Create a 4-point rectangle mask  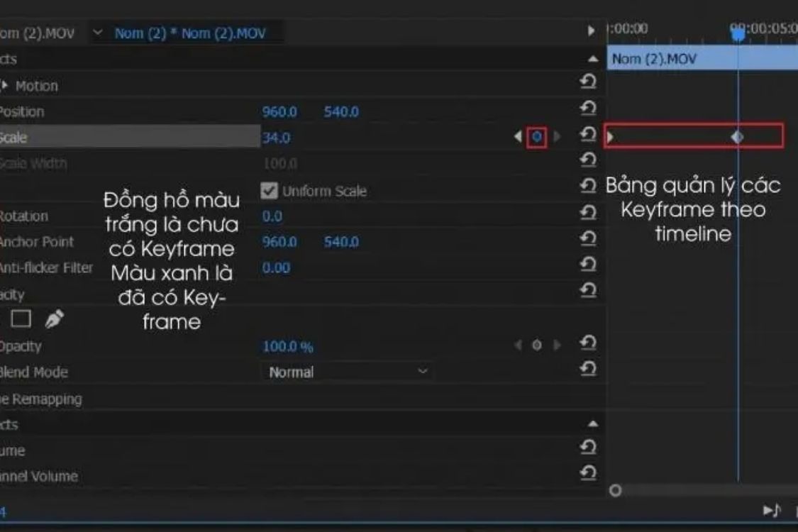click(21, 320)
